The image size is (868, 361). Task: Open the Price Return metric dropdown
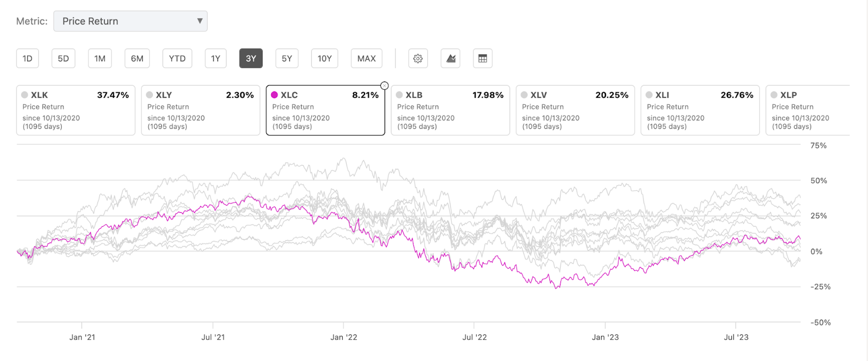pyautogui.click(x=130, y=21)
